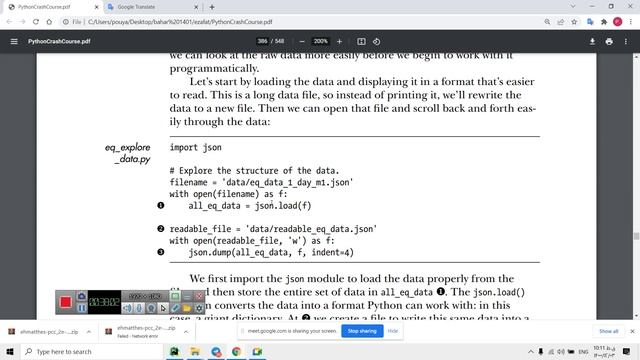
Task: Go back in browser history
Action: 9,22
